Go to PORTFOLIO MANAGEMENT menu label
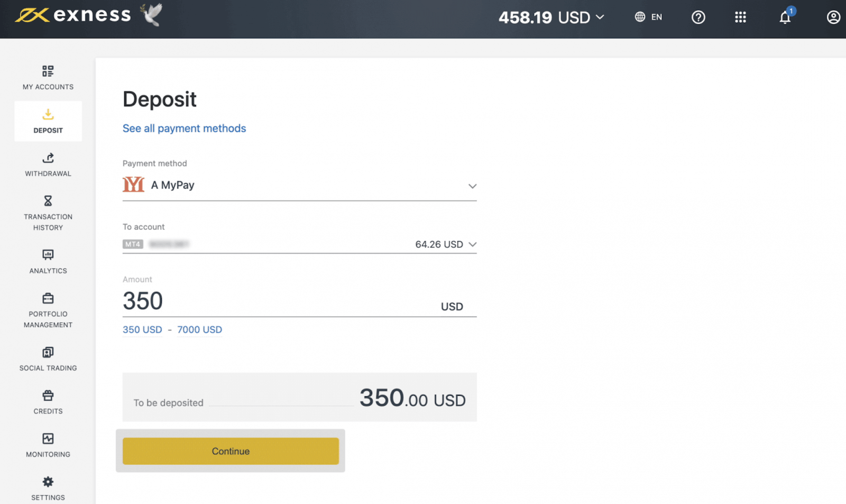 pyautogui.click(x=48, y=319)
